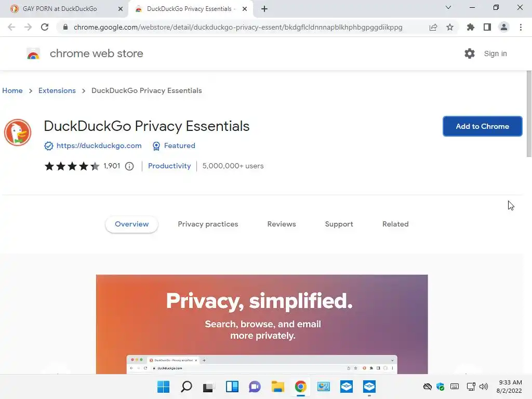
Task: Go to Extensions breadcrumb link
Action: pyautogui.click(x=57, y=90)
